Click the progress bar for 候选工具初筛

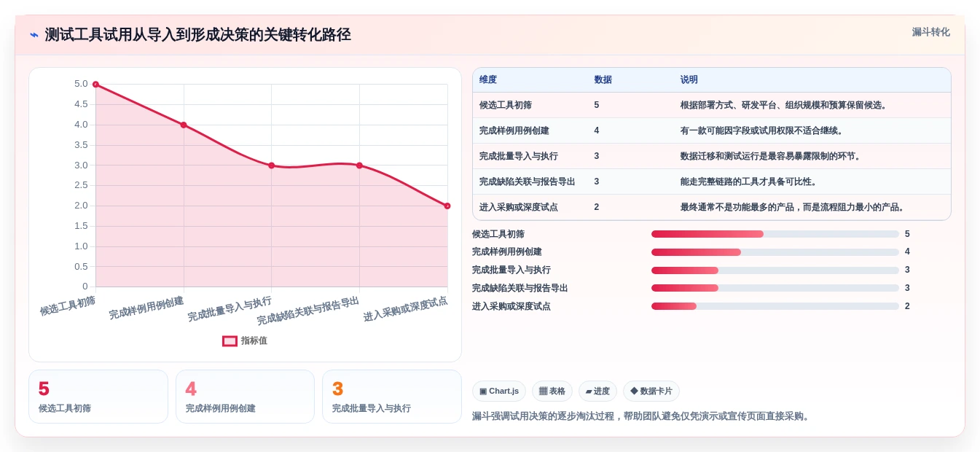pyautogui.click(x=775, y=234)
